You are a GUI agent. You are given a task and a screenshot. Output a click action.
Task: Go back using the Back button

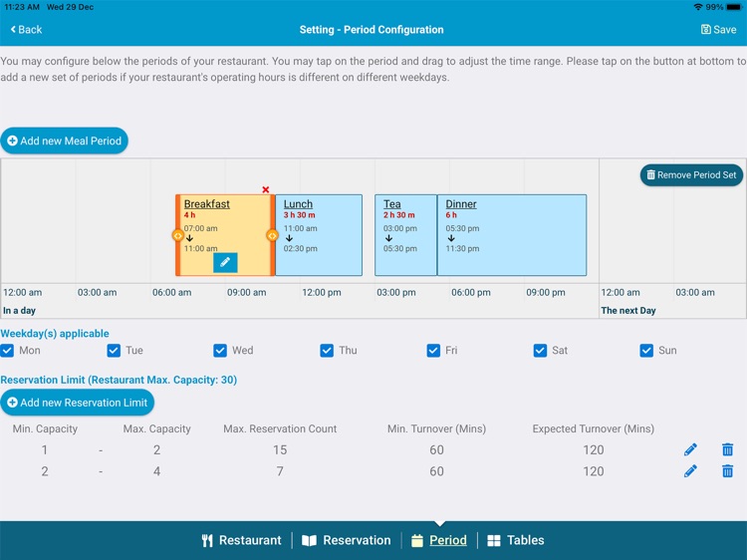26,30
